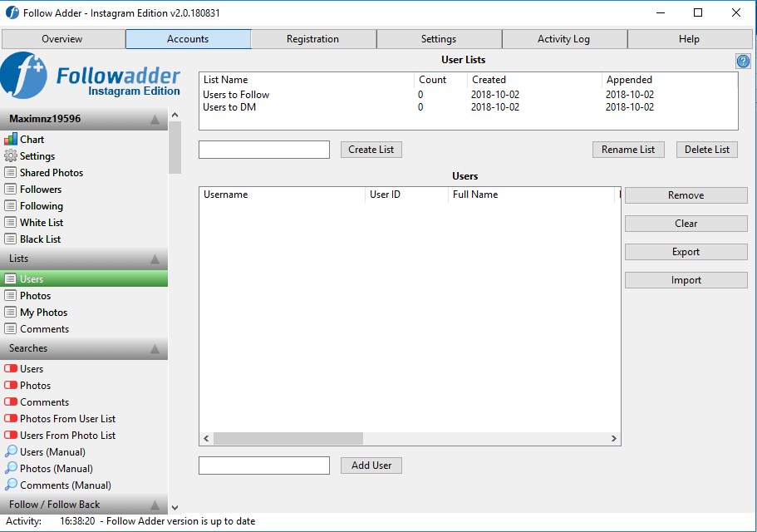Click the Settings gear icon under Maximnz19596
The image size is (757, 532).
(x=11, y=156)
